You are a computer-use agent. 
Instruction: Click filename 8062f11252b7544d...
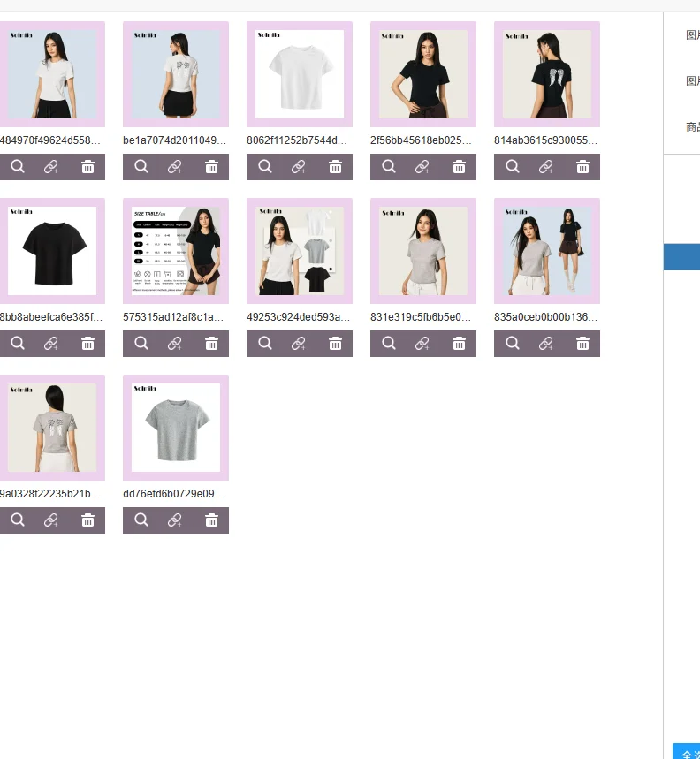[x=297, y=140]
